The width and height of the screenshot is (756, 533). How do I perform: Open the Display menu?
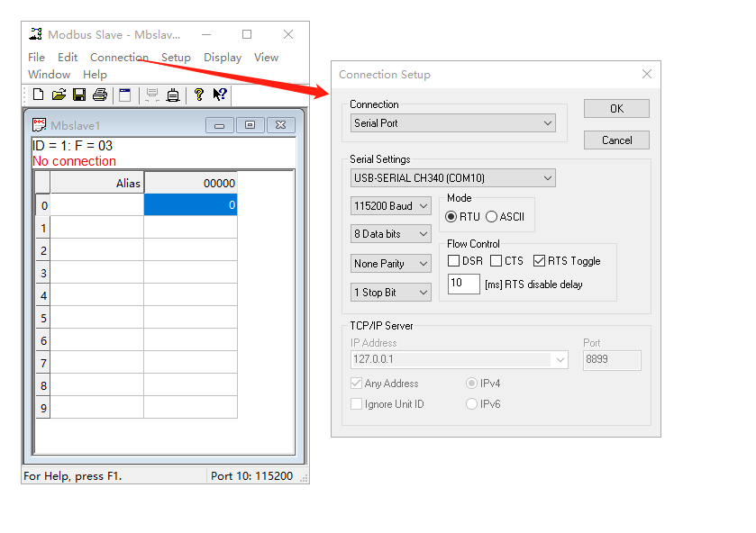click(x=223, y=57)
